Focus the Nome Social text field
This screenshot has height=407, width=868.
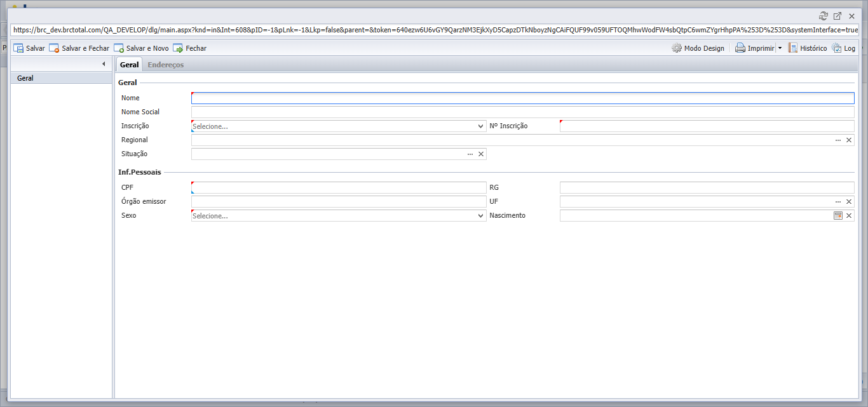pos(523,112)
